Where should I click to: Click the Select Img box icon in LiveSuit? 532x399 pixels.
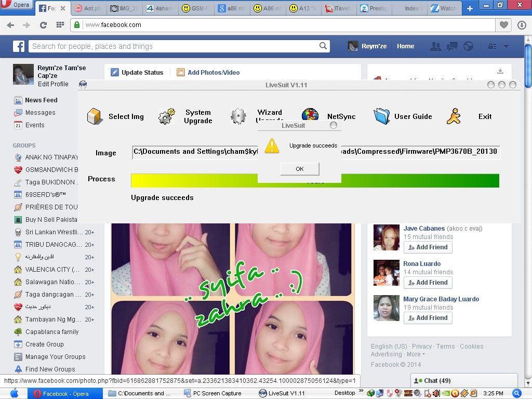pos(95,116)
